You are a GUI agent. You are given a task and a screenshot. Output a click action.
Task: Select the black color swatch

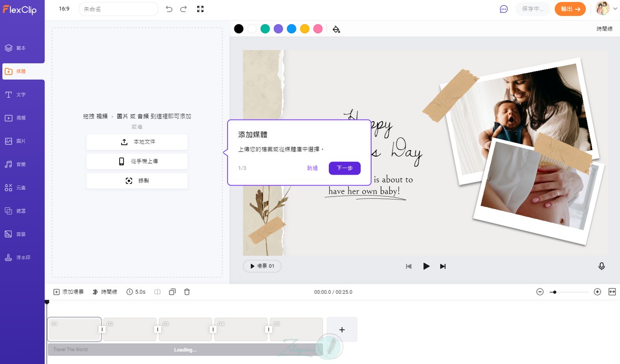[239, 29]
